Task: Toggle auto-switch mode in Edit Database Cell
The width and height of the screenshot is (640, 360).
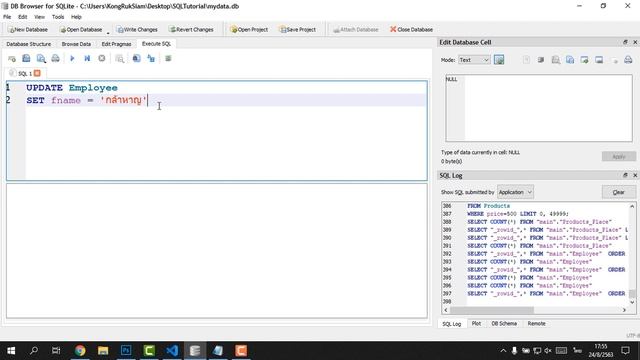Action: click(499, 60)
